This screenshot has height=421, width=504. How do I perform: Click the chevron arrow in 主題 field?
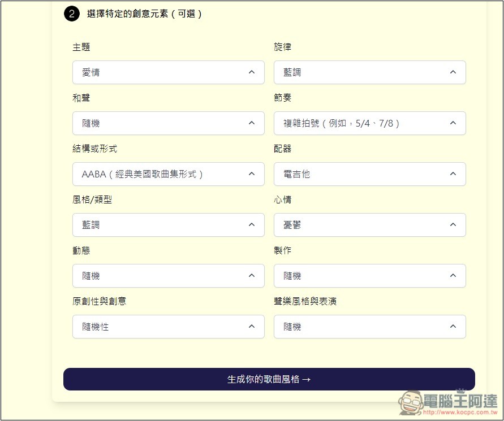(252, 72)
